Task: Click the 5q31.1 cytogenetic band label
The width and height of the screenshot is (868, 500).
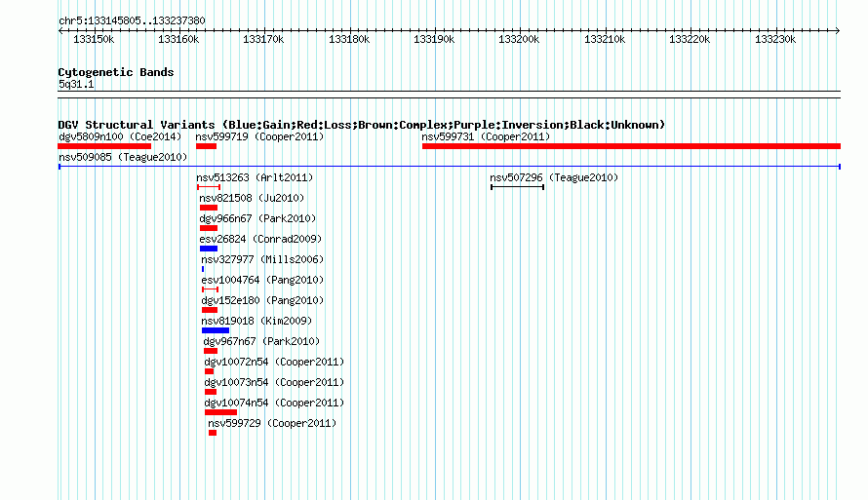Action: (x=76, y=84)
